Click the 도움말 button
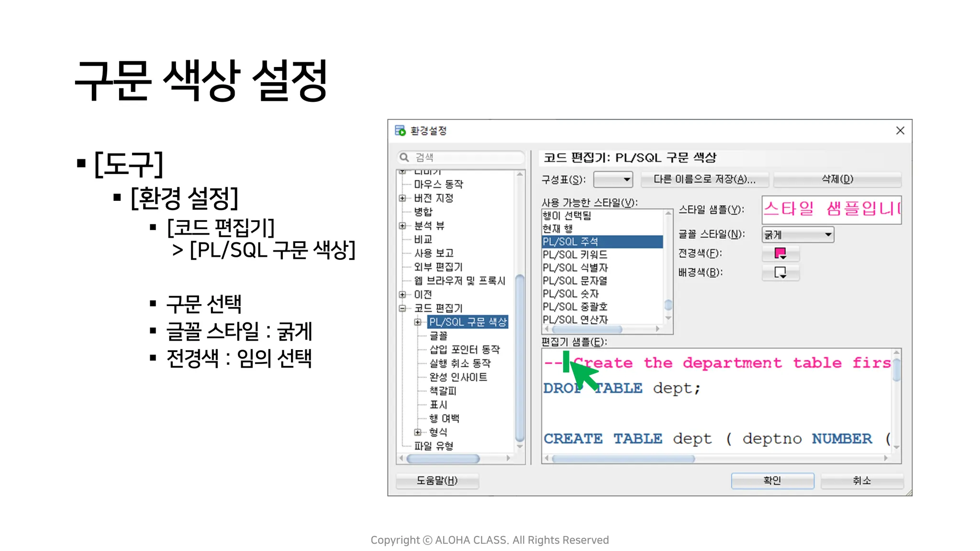The image size is (980, 551). (437, 481)
